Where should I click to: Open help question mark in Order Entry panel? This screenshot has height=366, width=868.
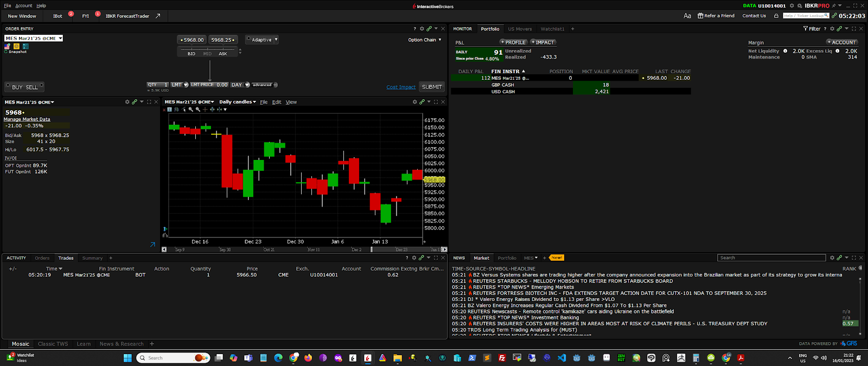click(x=415, y=29)
